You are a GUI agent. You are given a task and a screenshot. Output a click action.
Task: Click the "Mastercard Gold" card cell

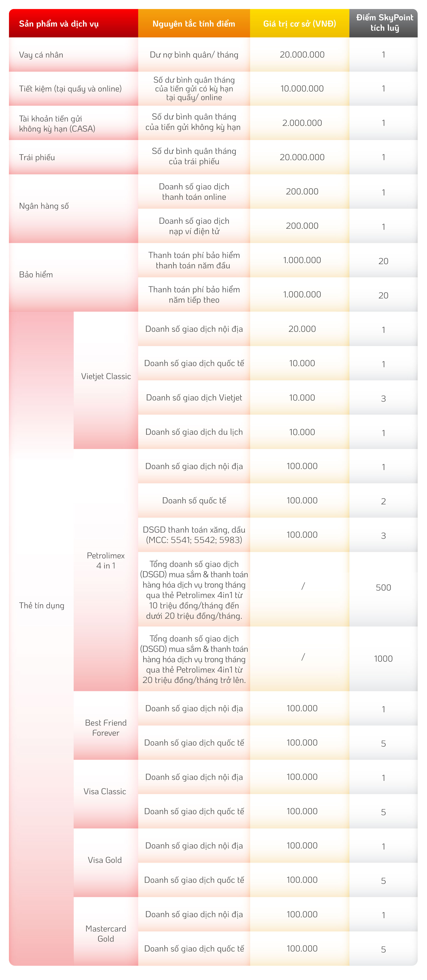[x=106, y=933]
